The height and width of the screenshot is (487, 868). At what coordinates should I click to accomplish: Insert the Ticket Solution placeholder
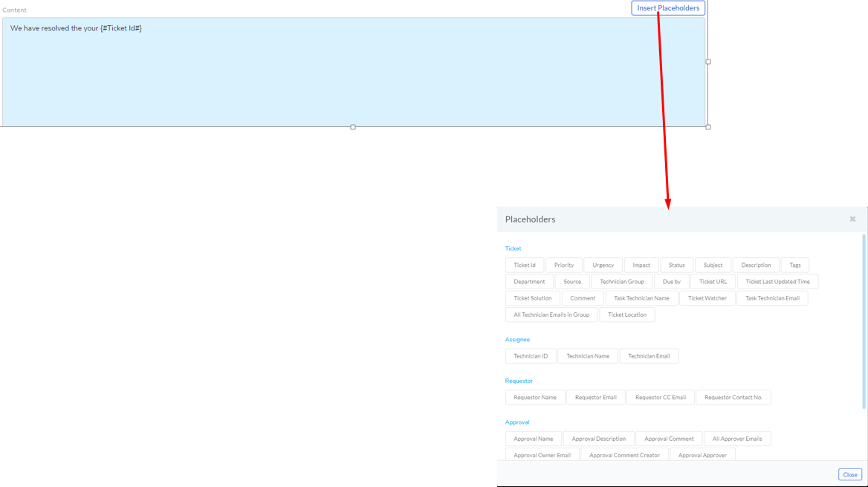coord(533,299)
